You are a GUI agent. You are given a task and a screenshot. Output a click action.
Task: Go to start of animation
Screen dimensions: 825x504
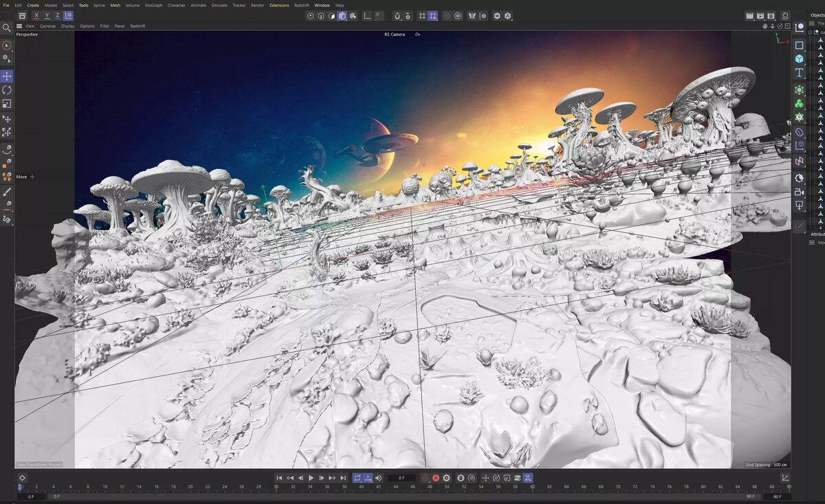pos(279,478)
